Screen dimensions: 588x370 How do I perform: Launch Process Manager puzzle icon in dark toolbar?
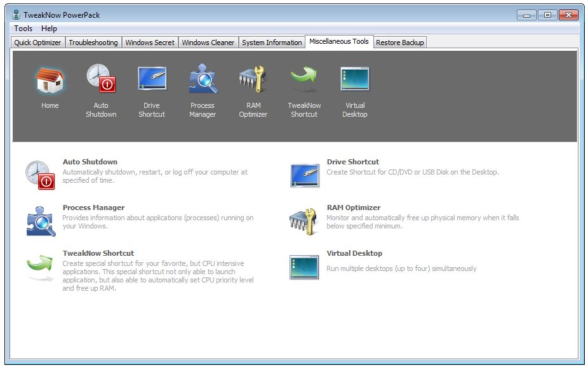point(203,79)
